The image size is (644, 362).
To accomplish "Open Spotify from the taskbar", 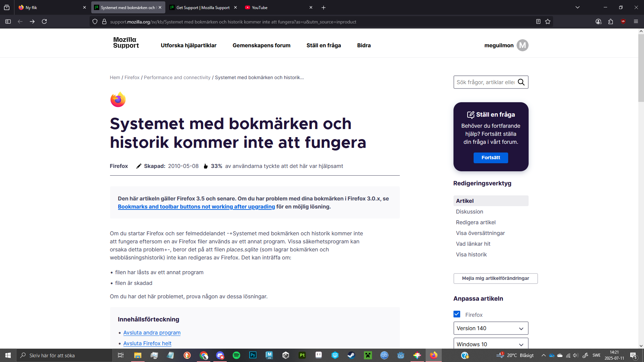I will 236,355.
